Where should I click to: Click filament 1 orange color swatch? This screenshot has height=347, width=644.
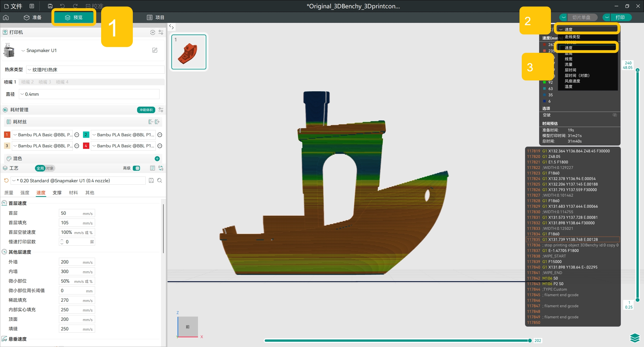point(7,135)
